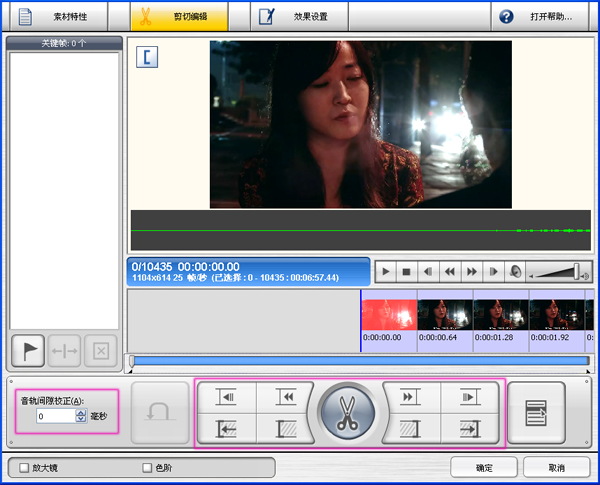Viewport: 600px width, 485px height.
Task: Select the thumbnail at 0:00:00.64
Action: pos(445,315)
